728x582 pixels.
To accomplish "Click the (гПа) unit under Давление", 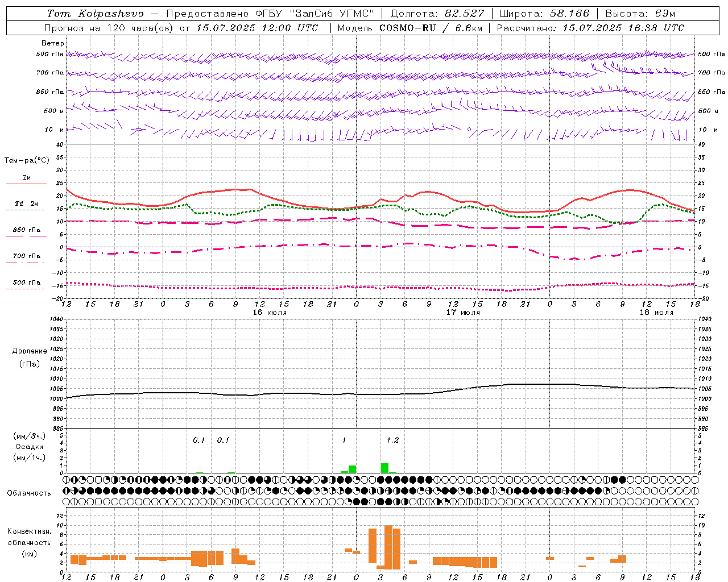I will point(28,364).
